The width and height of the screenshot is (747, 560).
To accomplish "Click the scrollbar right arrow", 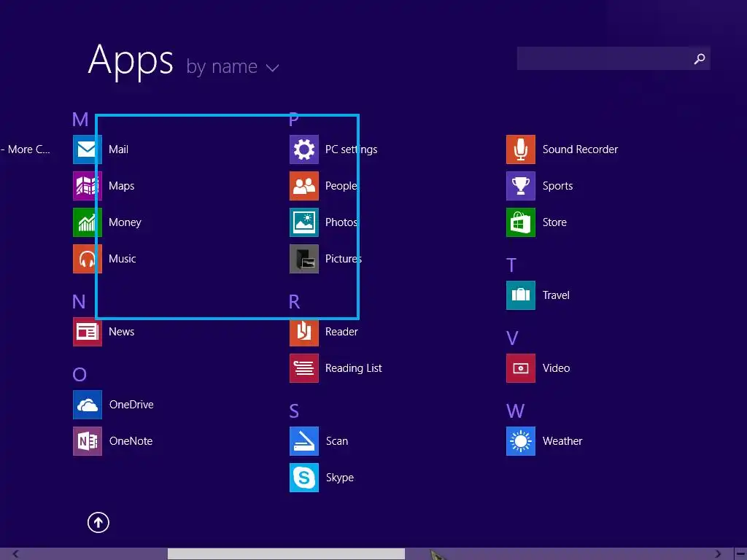I will click(x=718, y=554).
